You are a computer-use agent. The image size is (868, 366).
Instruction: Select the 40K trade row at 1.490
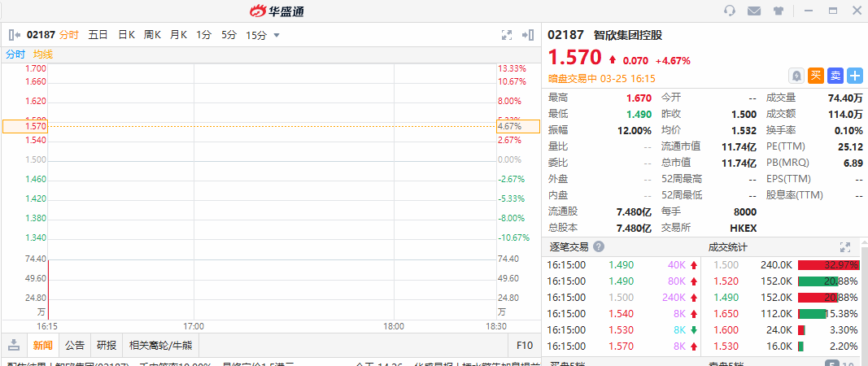point(622,264)
